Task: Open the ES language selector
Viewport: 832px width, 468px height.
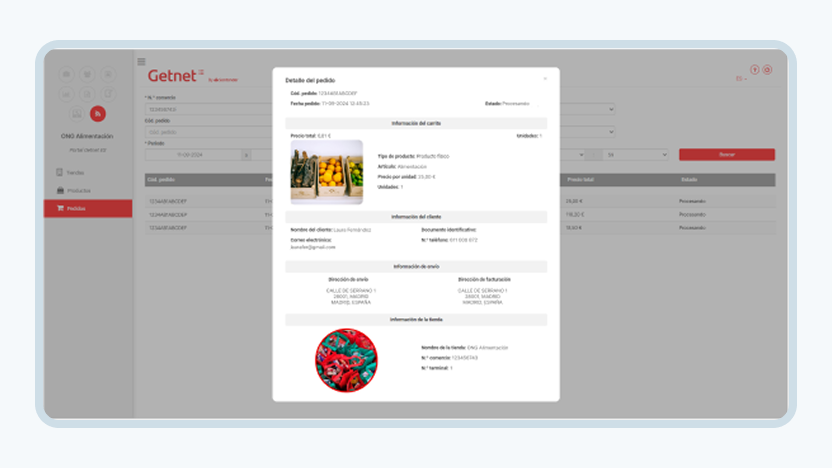Action: 741,79
